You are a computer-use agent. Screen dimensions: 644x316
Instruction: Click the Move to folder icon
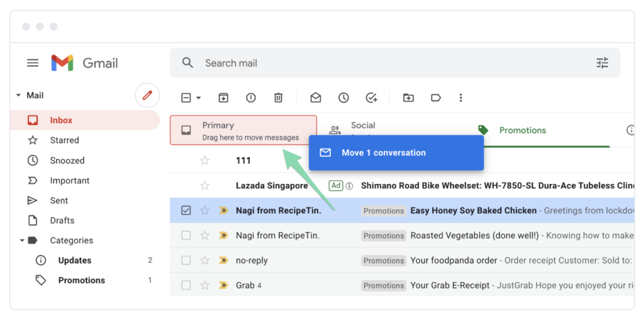pos(408,97)
